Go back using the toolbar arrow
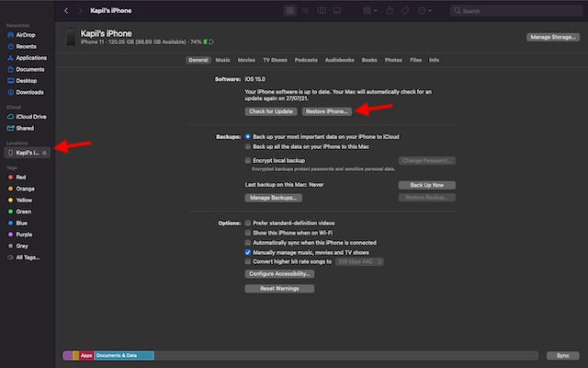The width and height of the screenshot is (588, 368). [68, 11]
